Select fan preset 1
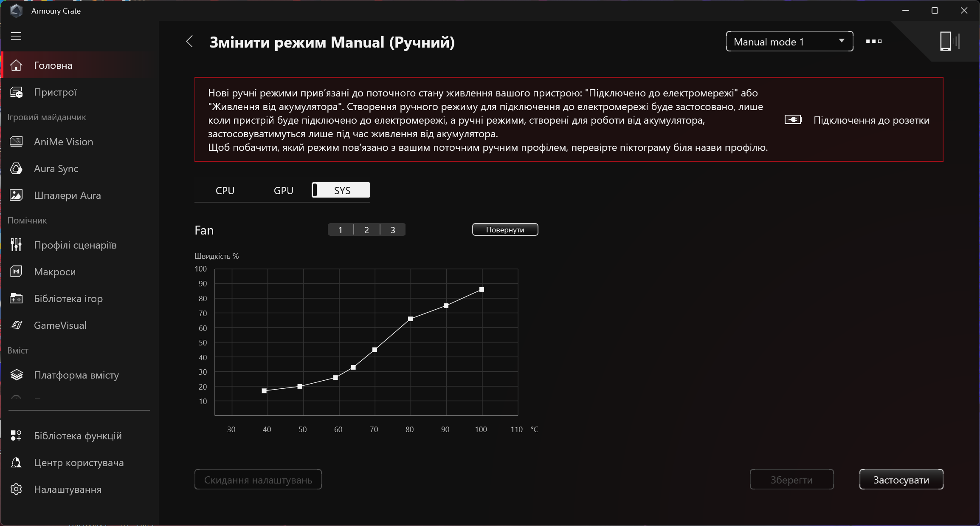Viewport: 980px width, 526px height. click(340, 230)
